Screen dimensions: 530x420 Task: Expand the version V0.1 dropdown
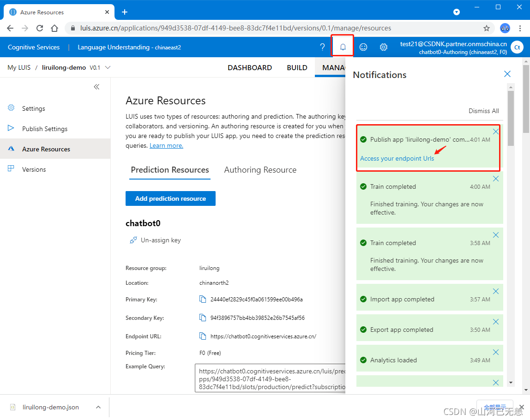click(x=108, y=67)
